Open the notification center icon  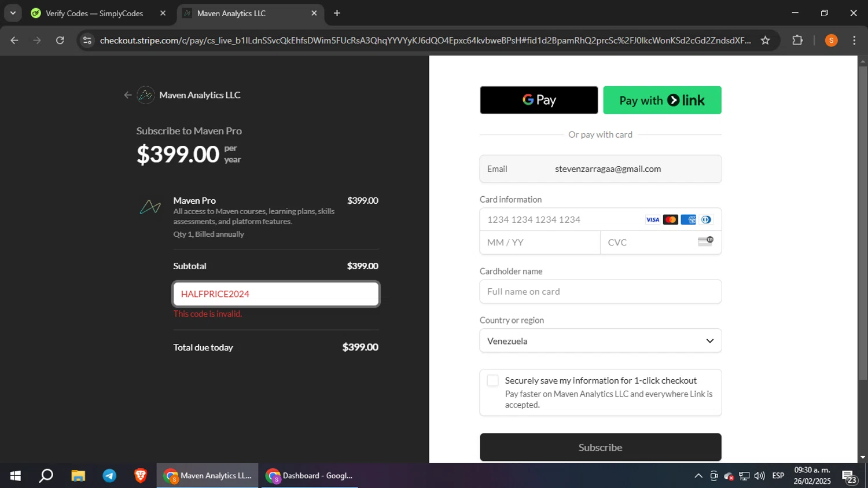click(x=849, y=476)
